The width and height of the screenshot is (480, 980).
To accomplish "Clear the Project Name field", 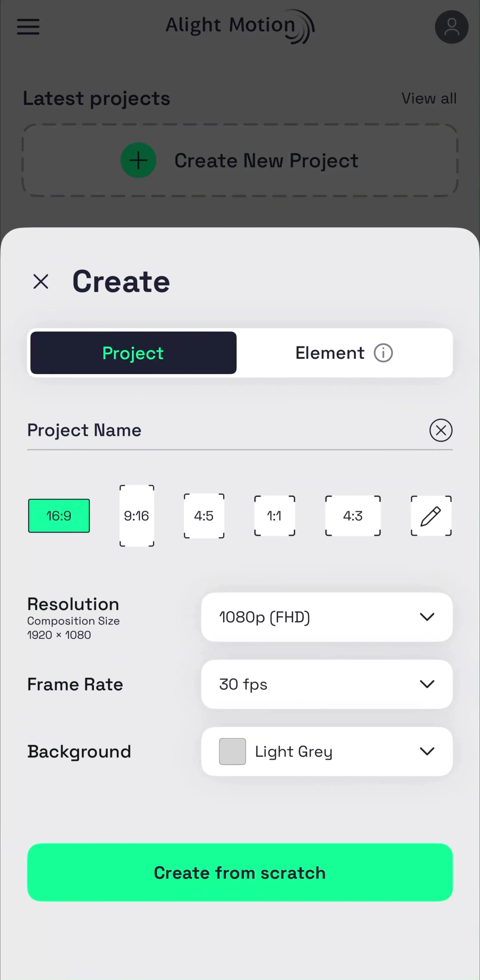I will 441,430.
